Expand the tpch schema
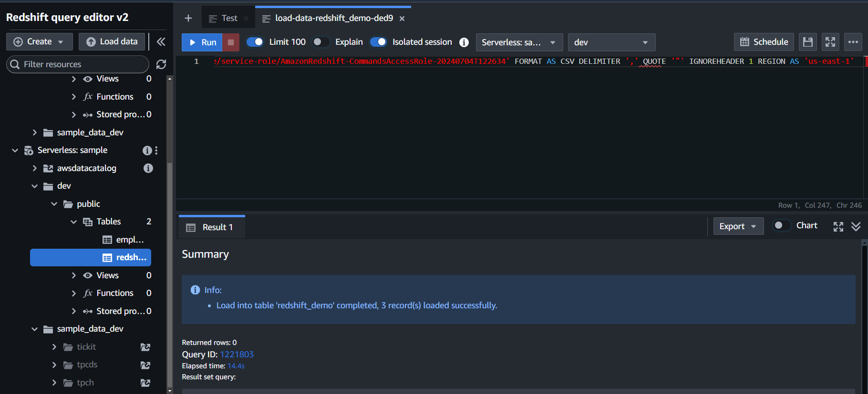This screenshot has height=394, width=868. 54,383
